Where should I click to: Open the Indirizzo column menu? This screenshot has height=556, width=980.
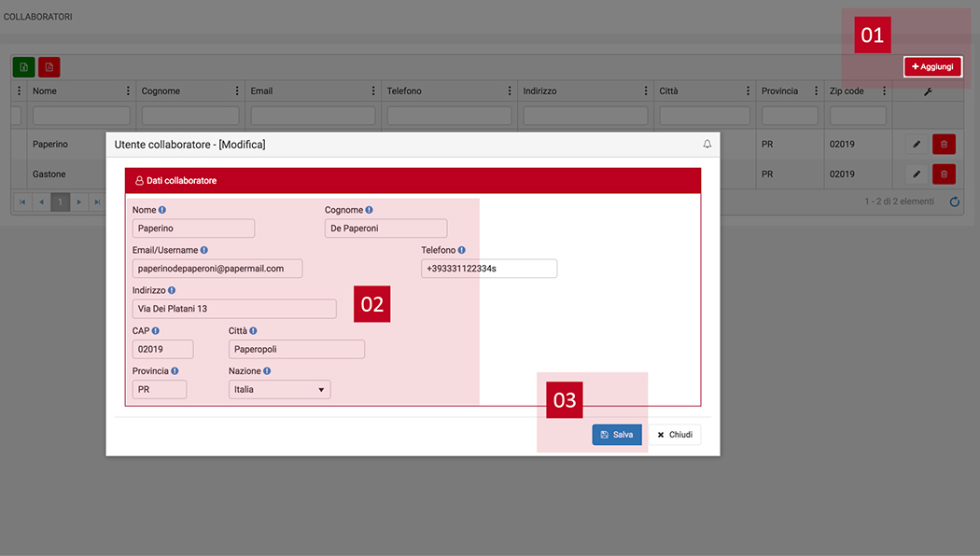(x=646, y=91)
